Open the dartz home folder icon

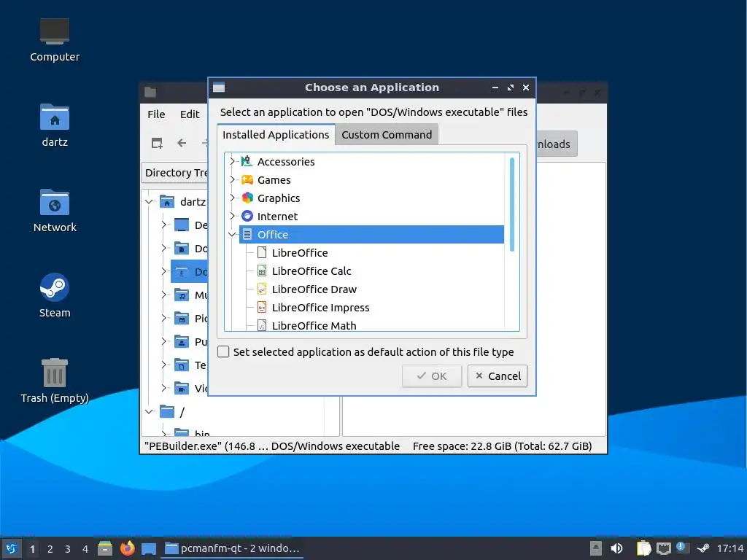click(54, 125)
